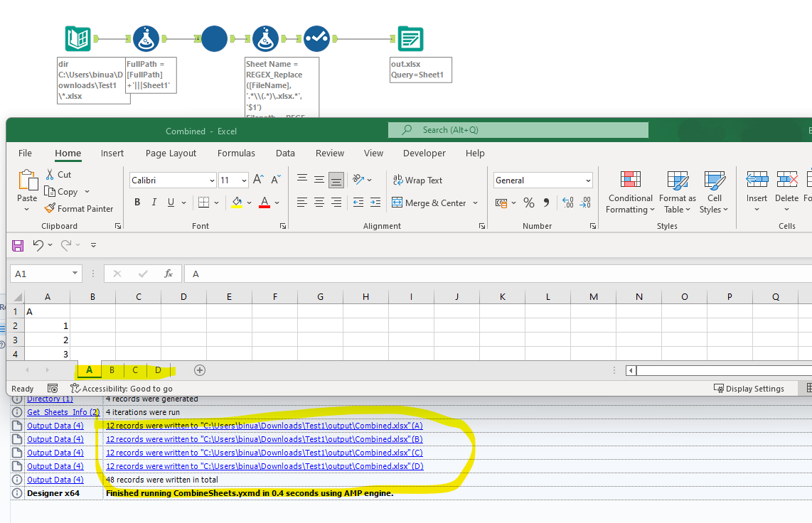
Task: Open the General number format dropdown
Action: click(587, 180)
